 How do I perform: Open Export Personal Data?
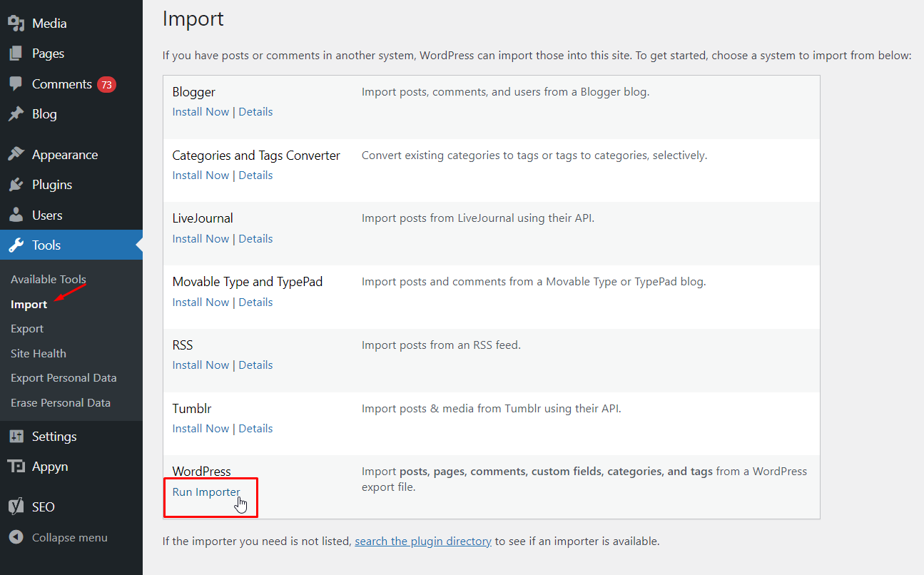coord(64,378)
